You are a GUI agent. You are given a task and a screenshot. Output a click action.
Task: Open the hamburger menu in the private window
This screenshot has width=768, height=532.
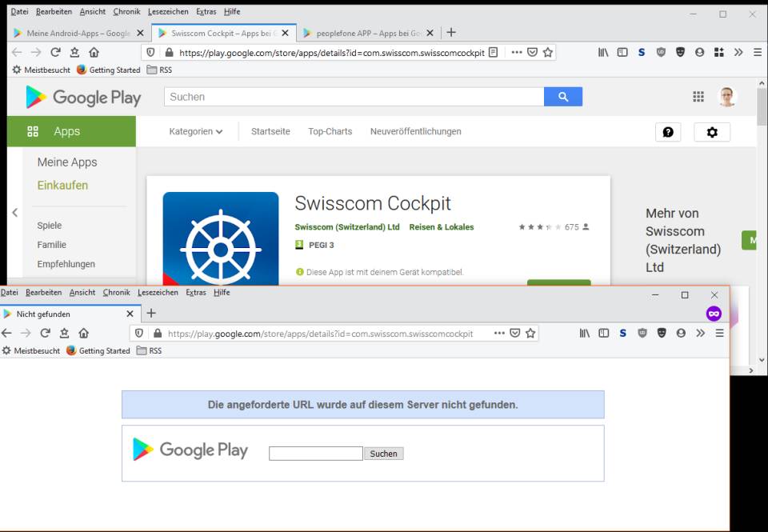[719, 333]
